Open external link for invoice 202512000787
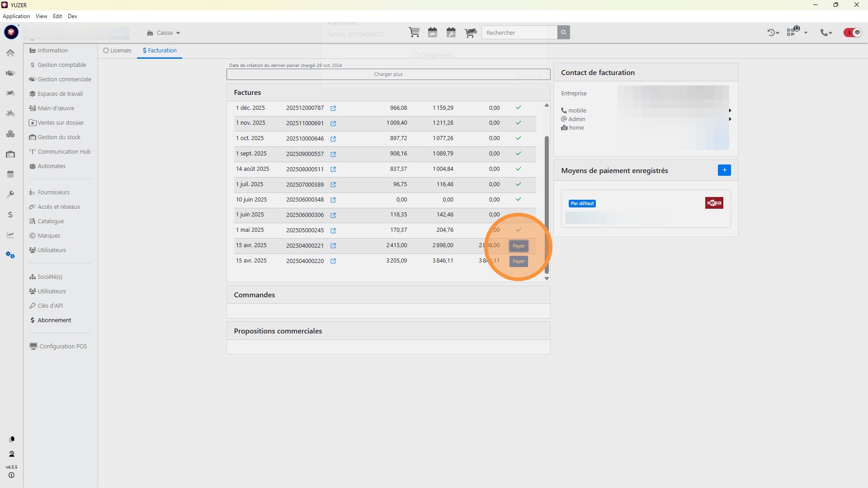Viewport: 868px width, 488px height. coord(333,108)
